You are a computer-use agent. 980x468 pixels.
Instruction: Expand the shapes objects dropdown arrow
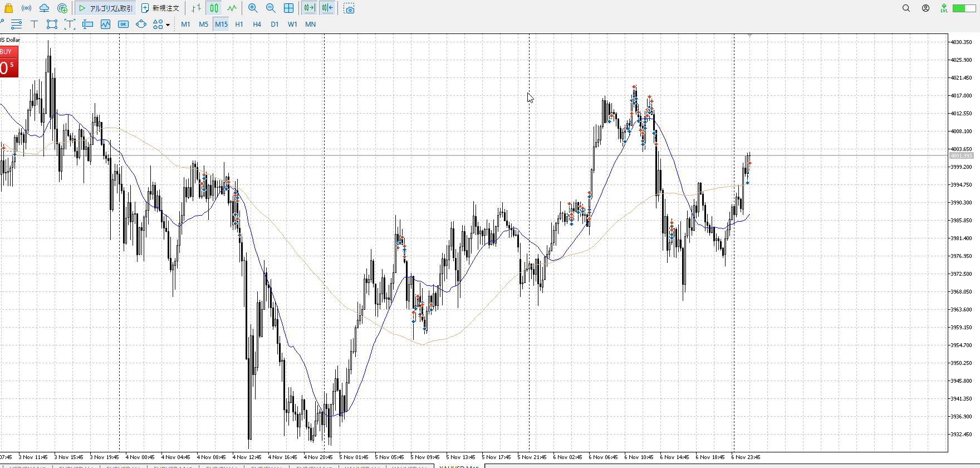pos(168,25)
